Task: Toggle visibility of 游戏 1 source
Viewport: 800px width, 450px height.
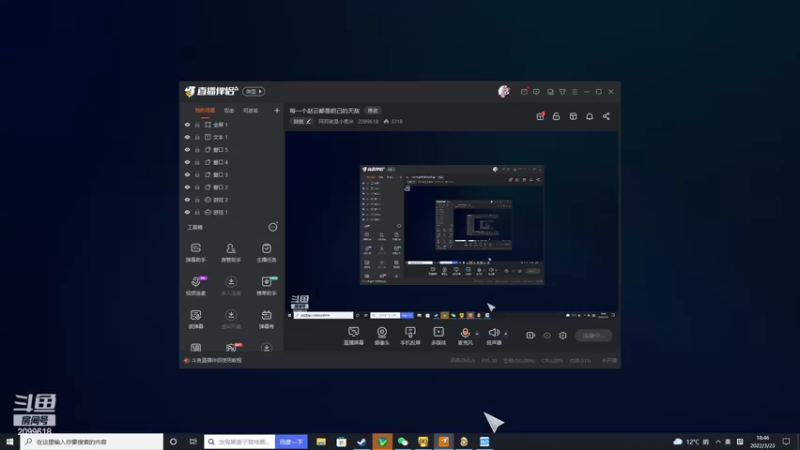Action: [x=187, y=212]
